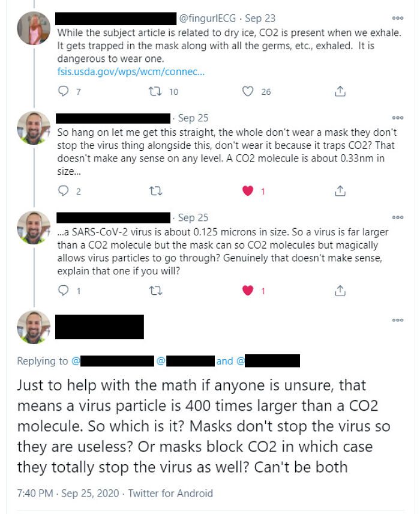
Task: Unlike the SARS-CoV-2 size tweet
Action: point(248,289)
